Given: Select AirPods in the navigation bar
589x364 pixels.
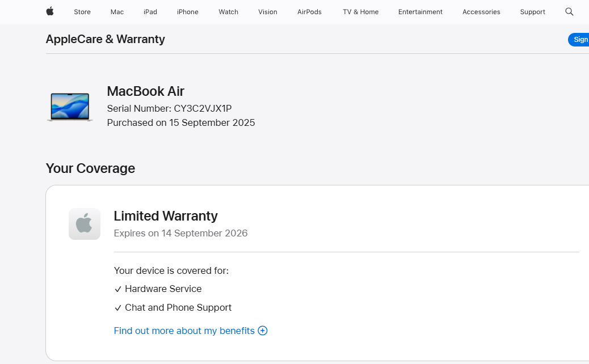Looking at the screenshot, I should (x=309, y=12).
